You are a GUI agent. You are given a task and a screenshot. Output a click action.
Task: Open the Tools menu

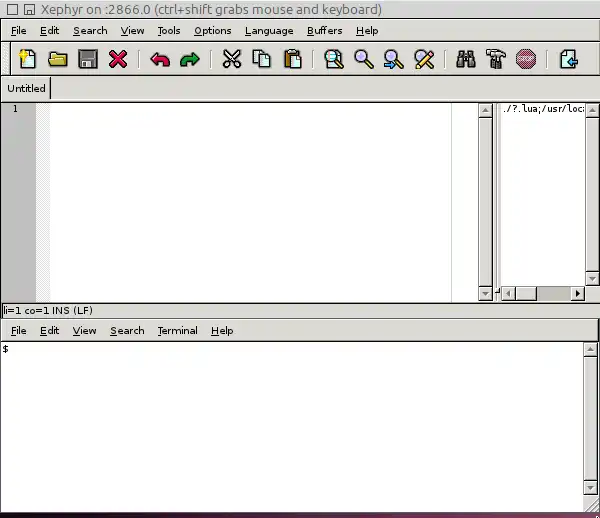point(169,31)
